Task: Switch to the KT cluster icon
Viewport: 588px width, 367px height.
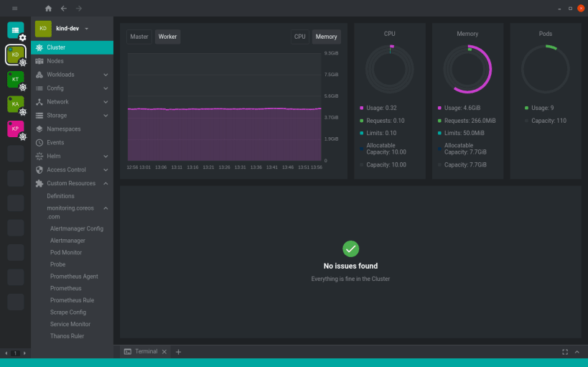Action: (x=15, y=80)
